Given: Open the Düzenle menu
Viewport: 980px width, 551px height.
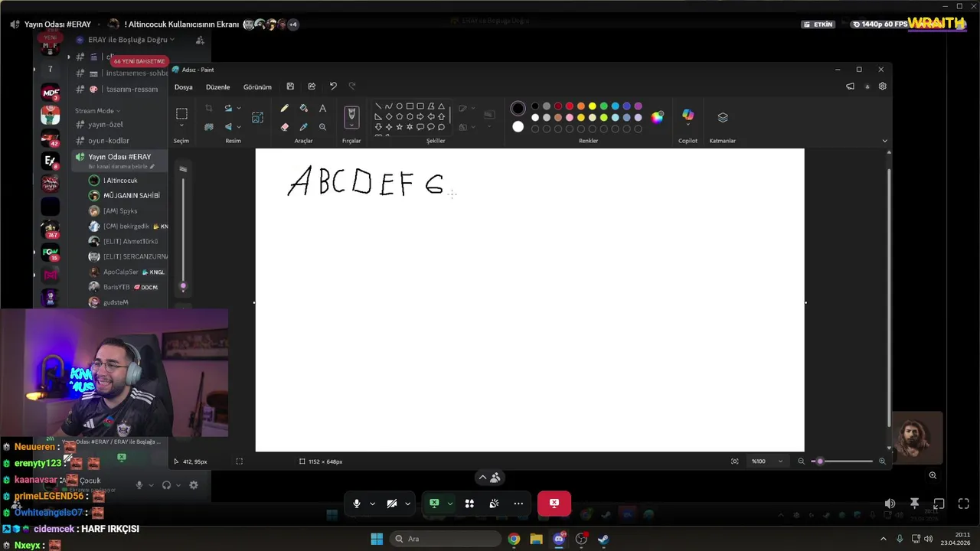Looking at the screenshot, I should coord(217,86).
